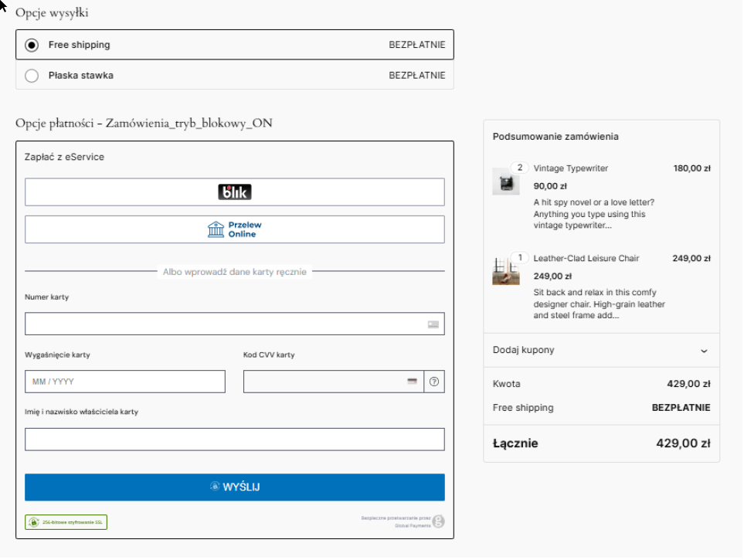
Task: Open the CVV help question mark
Action: pos(434,382)
